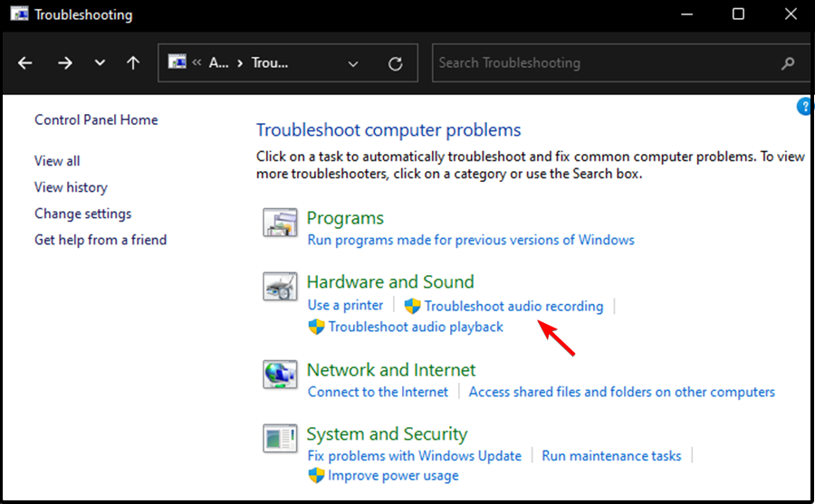This screenshot has height=504, width=815.
Task: Open help via the blue question mark
Action: click(x=805, y=107)
